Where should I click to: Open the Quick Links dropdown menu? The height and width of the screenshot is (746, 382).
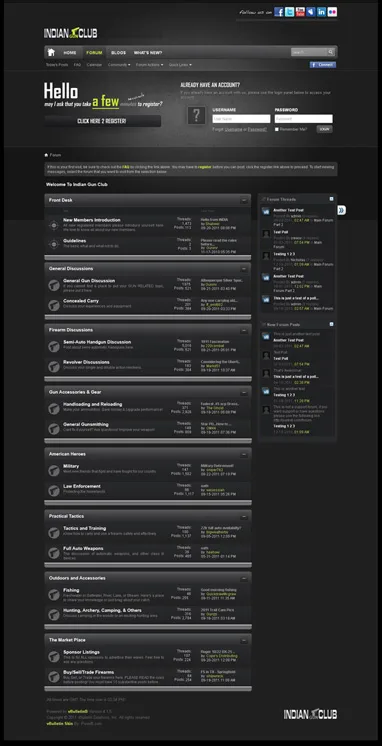pyautogui.click(x=180, y=65)
